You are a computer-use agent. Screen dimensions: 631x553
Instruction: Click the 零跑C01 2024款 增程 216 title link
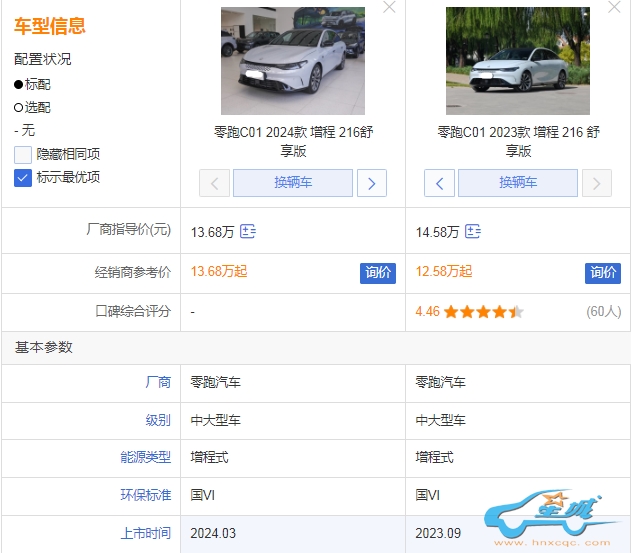coord(292,141)
